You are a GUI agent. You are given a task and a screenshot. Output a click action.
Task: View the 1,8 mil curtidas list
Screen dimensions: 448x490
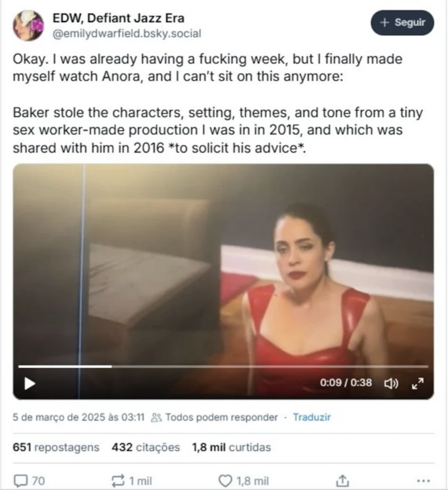(231, 447)
